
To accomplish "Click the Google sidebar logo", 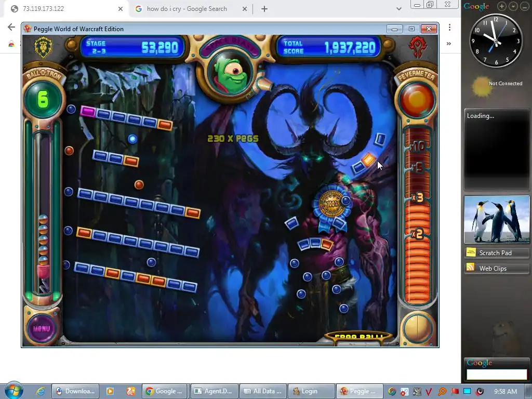I will coord(476,6).
